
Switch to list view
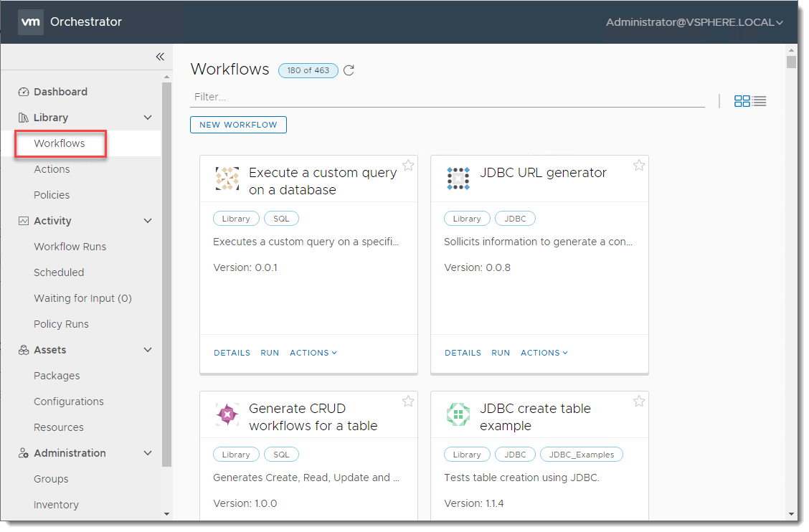760,101
